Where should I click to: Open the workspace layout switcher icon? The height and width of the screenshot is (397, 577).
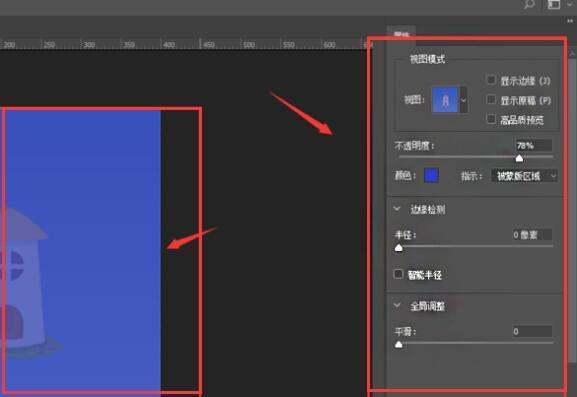tap(554, 4)
